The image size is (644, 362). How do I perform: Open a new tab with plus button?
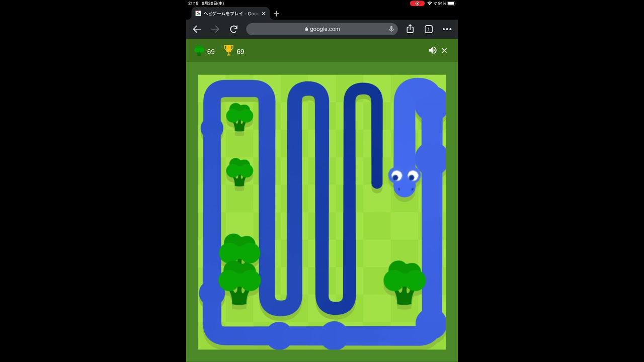pyautogui.click(x=276, y=14)
